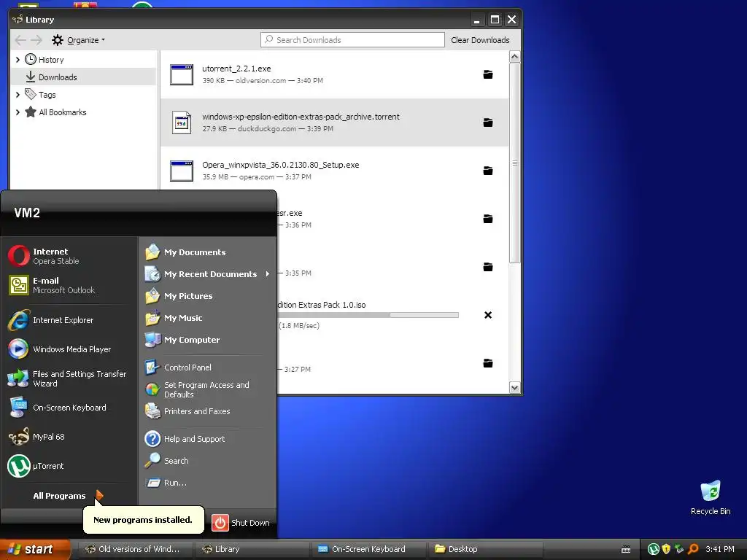The width and height of the screenshot is (747, 560).
Task: Click the New programs installed balloon
Action: [x=143, y=520]
